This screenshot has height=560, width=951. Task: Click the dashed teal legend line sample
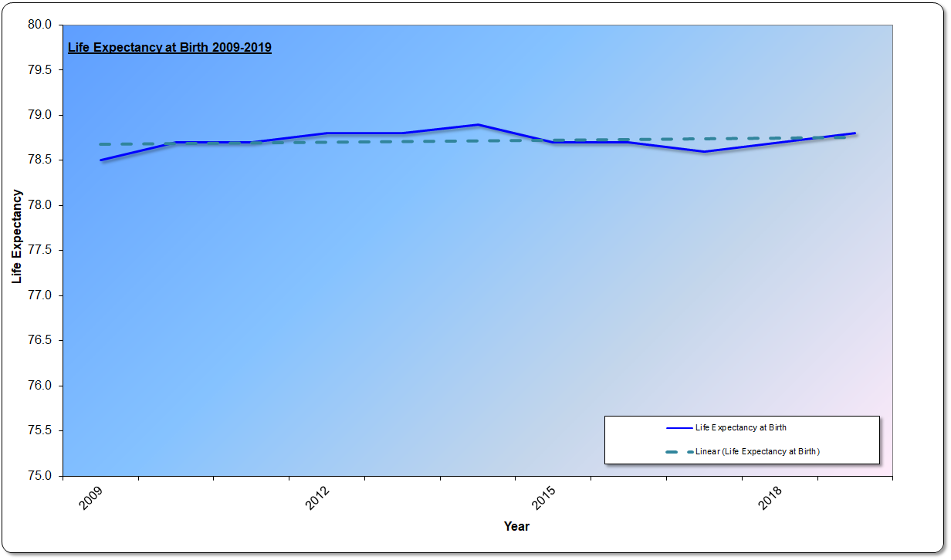(679, 451)
